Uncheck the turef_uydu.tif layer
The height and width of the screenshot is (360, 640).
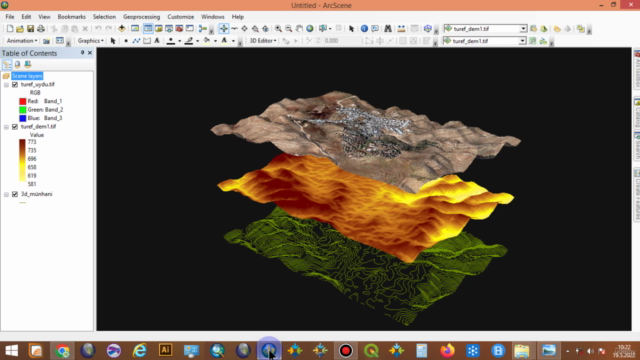click(x=15, y=84)
